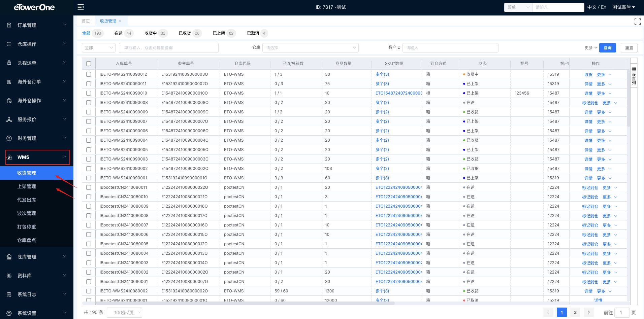644x319 pixels.
Task: Click 收货 for IBETO-WMS2410090012
Action: (588, 75)
